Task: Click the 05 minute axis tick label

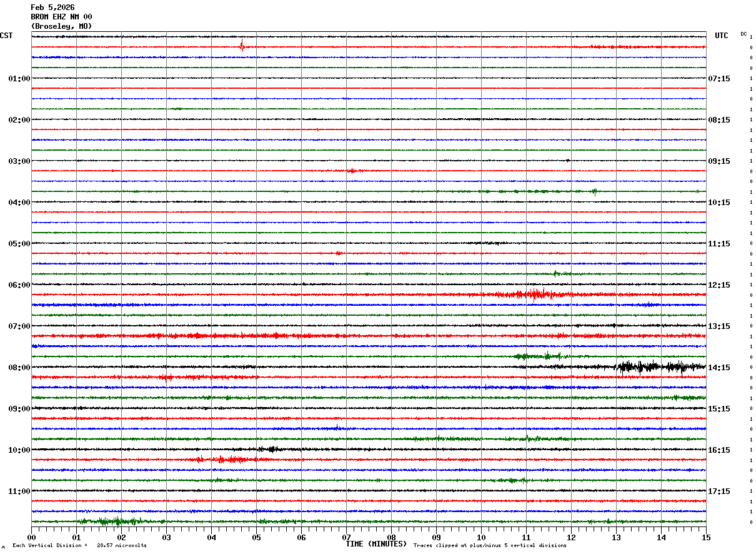Action: [256, 537]
